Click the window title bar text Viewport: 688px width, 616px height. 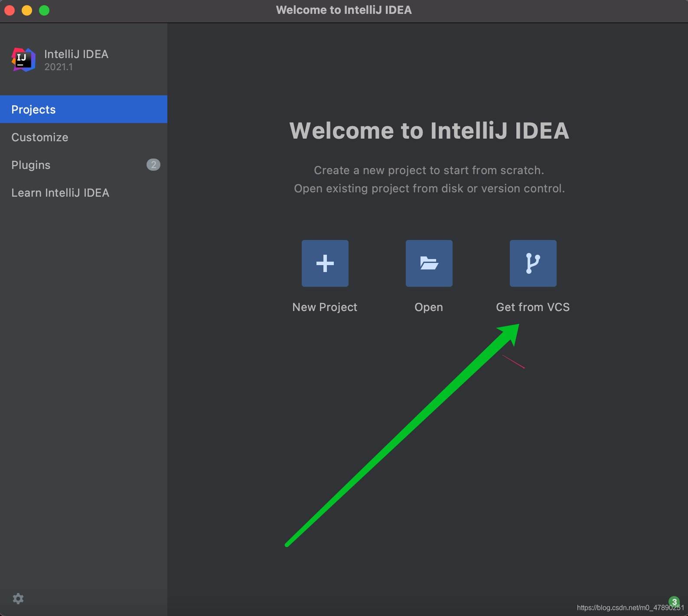click(344, 10)
